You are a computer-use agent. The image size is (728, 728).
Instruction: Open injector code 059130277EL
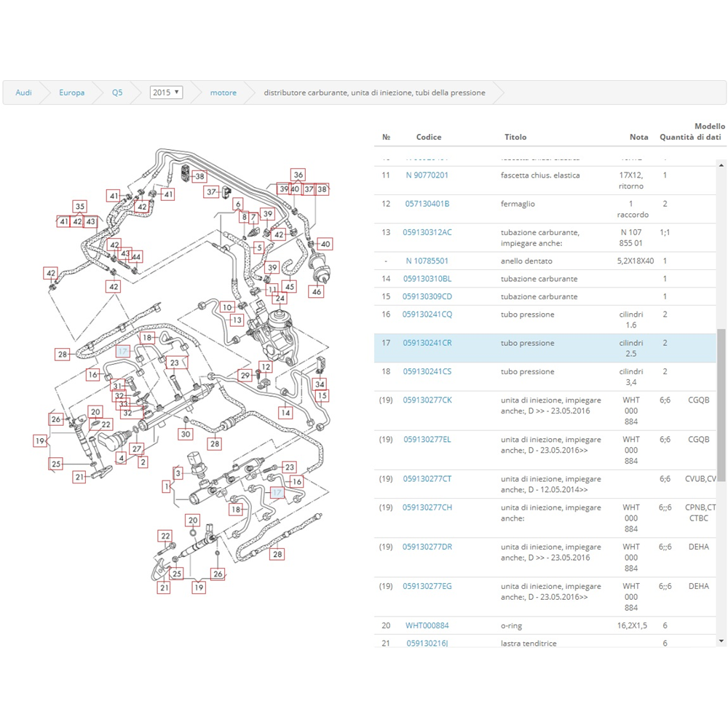(x=427, y=439)
